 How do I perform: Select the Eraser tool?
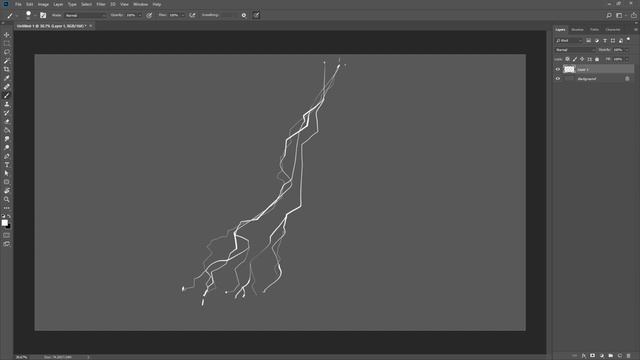(7, 121)
